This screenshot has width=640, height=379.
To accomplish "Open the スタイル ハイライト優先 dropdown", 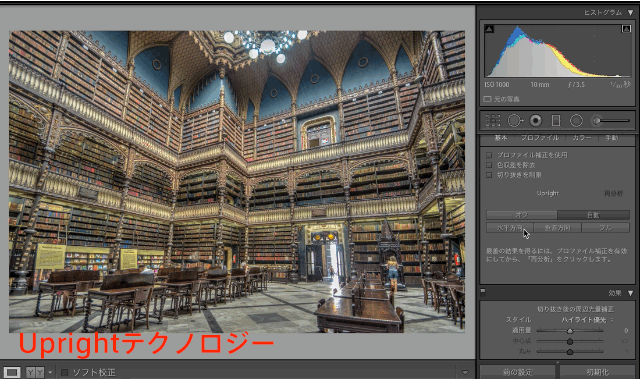I will point(587,320).
